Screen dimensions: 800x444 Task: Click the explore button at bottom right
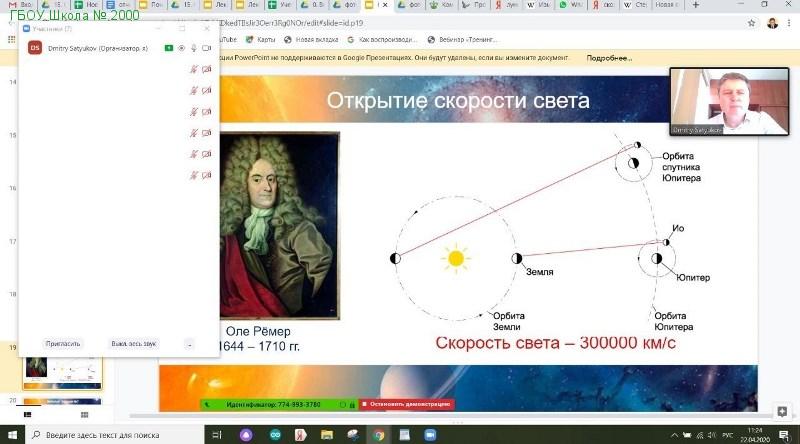coord(782,411)
